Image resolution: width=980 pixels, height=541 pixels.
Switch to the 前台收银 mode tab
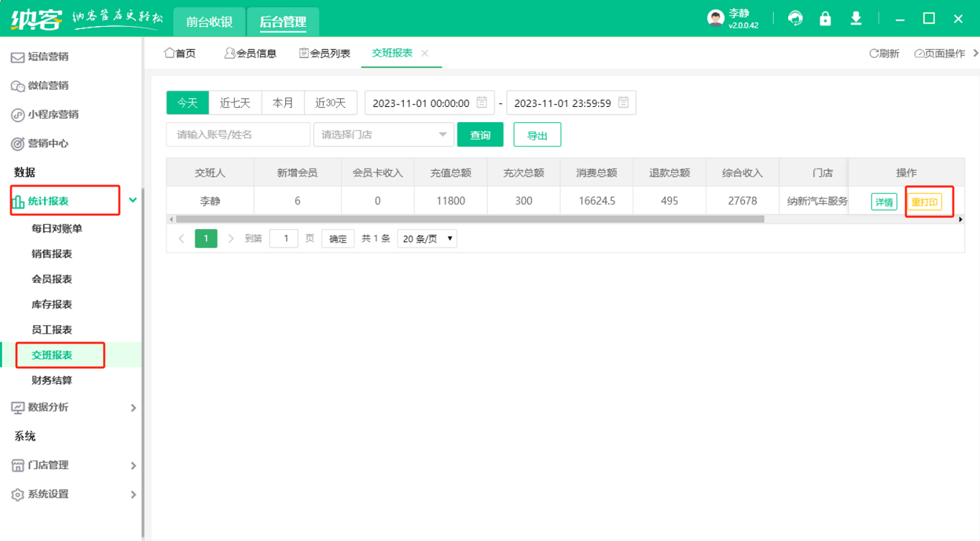[208, 21]
